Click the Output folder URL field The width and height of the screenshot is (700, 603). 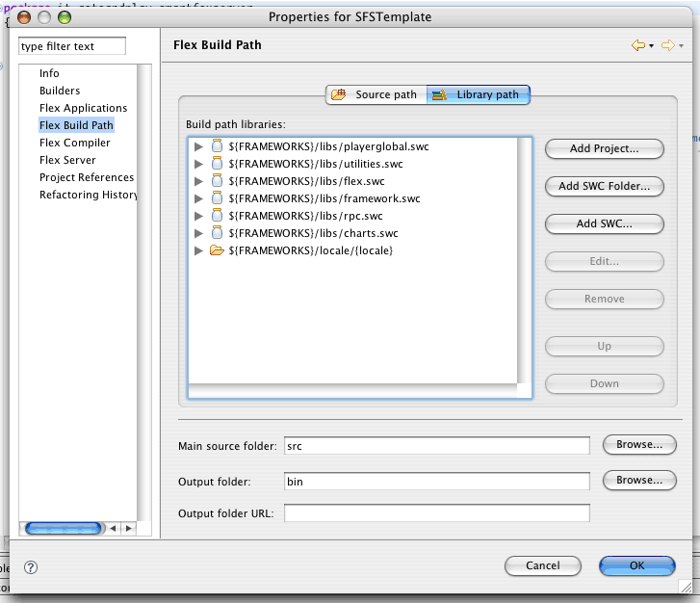click(x=436, y=513)
